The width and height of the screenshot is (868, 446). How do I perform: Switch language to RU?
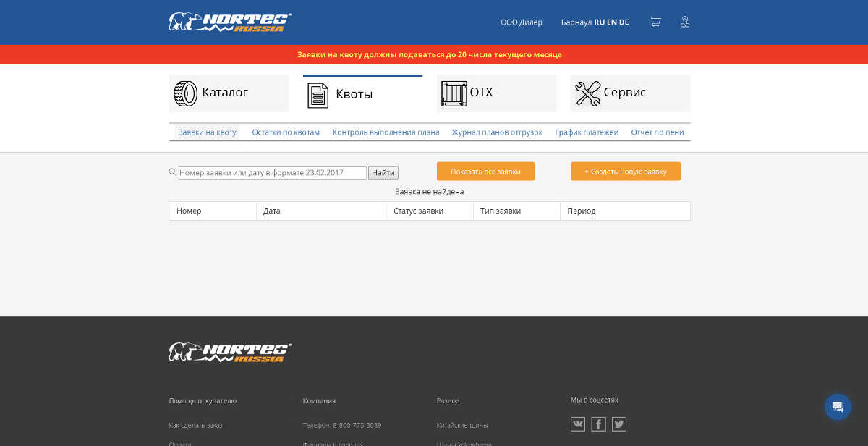click(x=599, y=22)
